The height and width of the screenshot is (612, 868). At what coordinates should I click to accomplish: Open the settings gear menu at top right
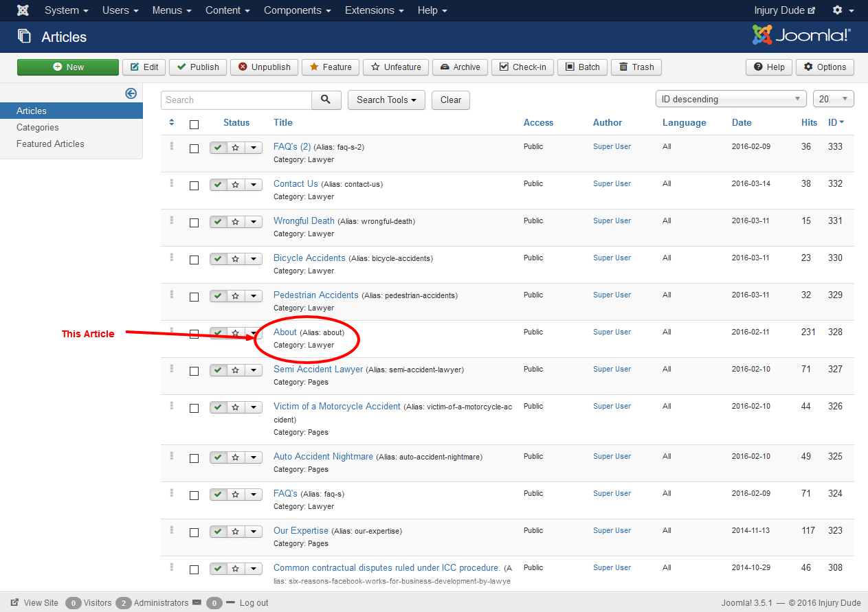point(842,10)
